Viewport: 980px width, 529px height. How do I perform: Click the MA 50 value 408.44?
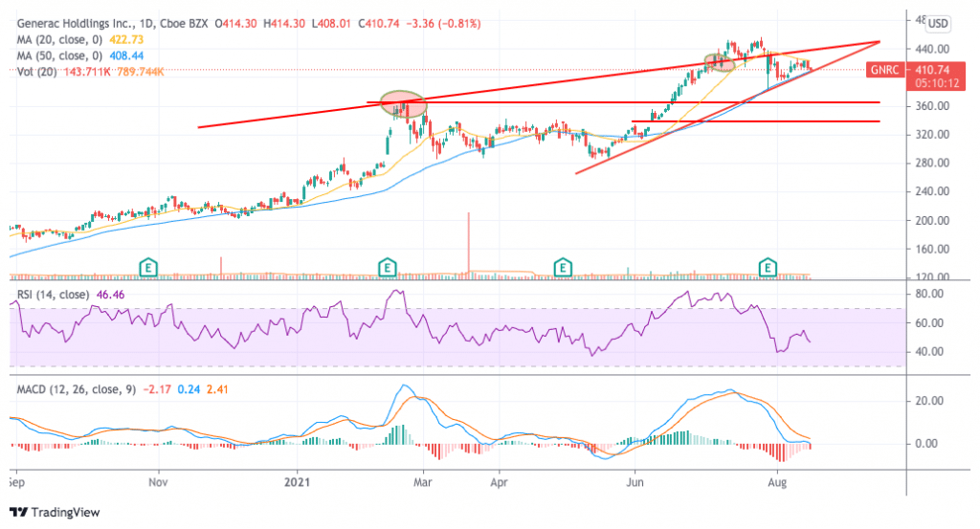tap(126, 55)
